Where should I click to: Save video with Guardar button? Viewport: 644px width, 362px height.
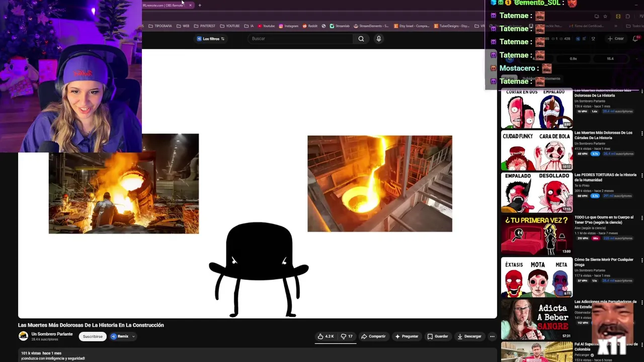(438, 336)
